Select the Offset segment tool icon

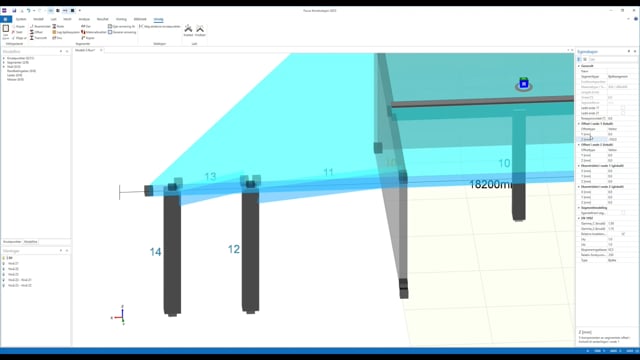point(32,32)
